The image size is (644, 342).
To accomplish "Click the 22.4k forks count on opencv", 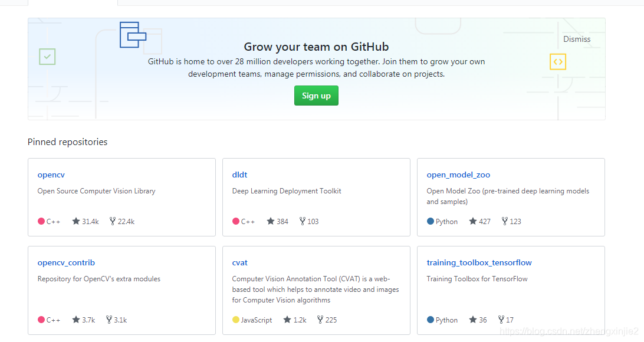I will pyautogui.click(x=126, y=222).
